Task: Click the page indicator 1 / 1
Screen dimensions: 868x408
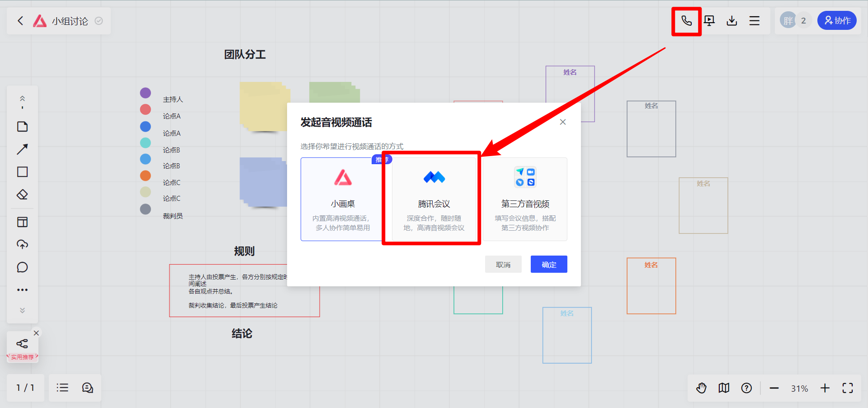Action: pyautogui.click(x=25, y=388)
